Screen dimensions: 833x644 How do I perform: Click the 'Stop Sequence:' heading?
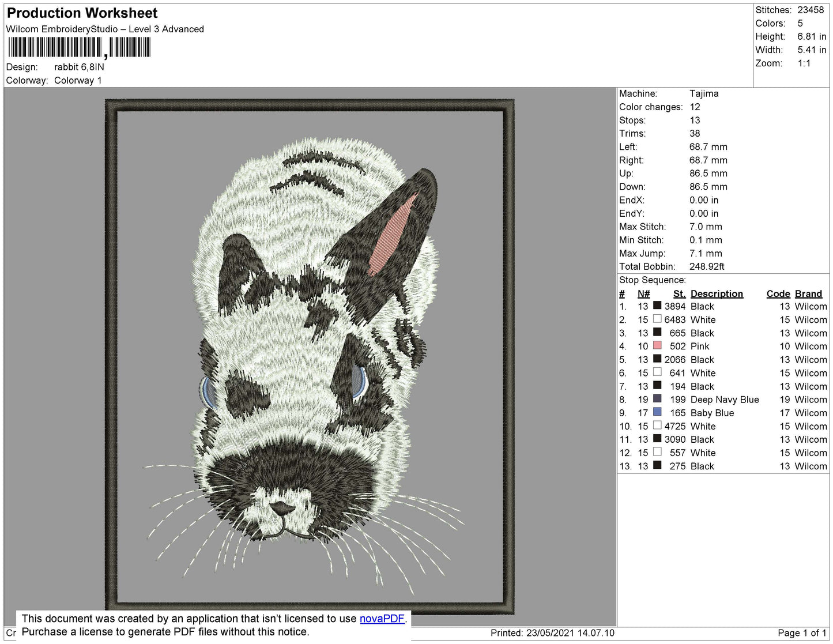coord(653,280)
